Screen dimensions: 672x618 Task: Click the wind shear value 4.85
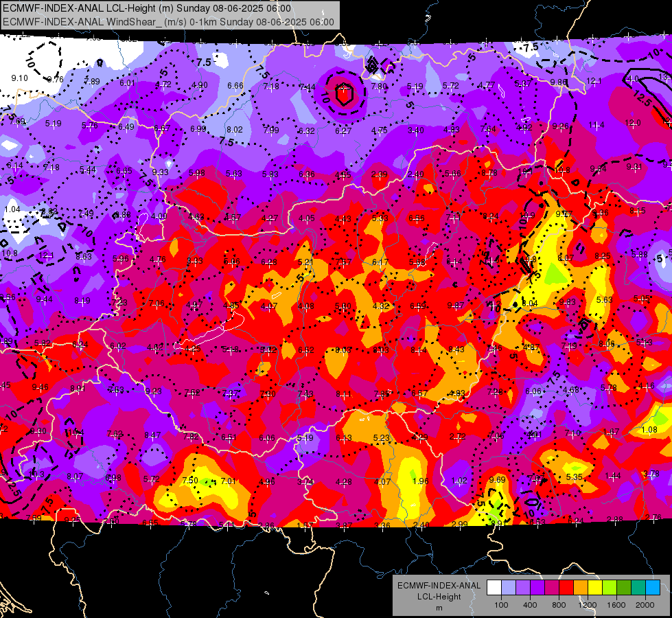(231, 306)
